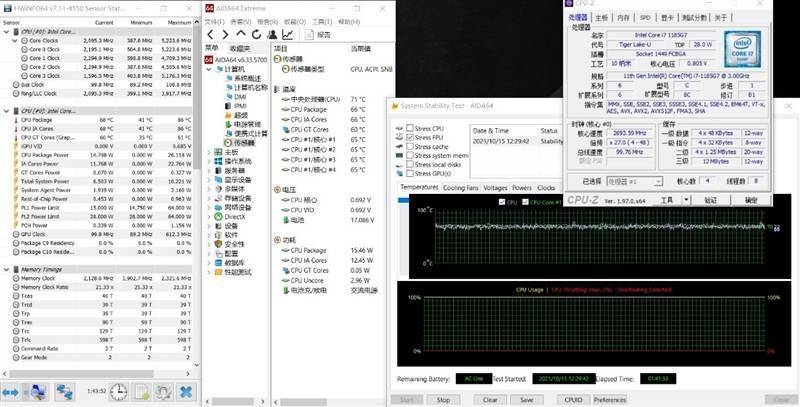Viewport: 800px width, 407px height.
Task: Switch to the Clocks tab
Action: point(546,188)
